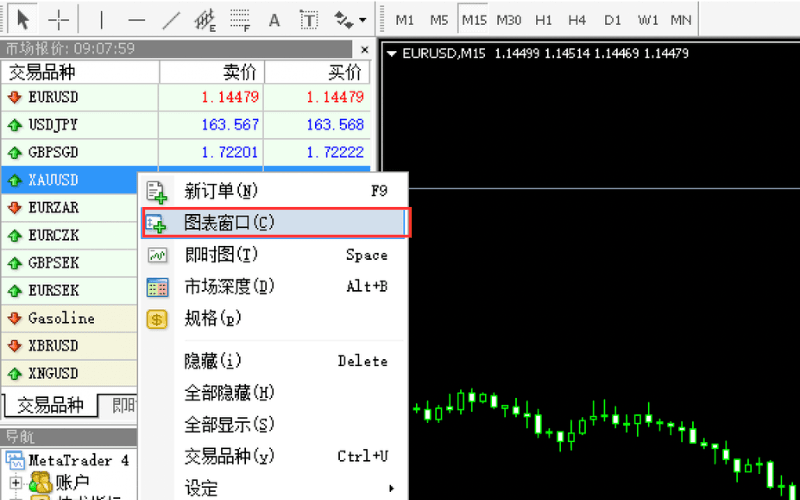This screenshot has width=800, height=500.
Task: Click USDJPY bid price 163.567
Action: pyautogui.click(x=230, y=124)
